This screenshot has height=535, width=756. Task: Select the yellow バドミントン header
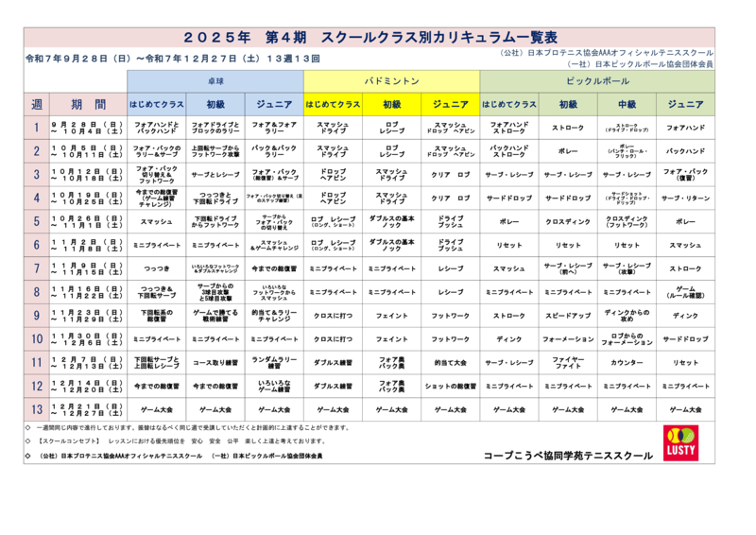click(x=391, y=81)
